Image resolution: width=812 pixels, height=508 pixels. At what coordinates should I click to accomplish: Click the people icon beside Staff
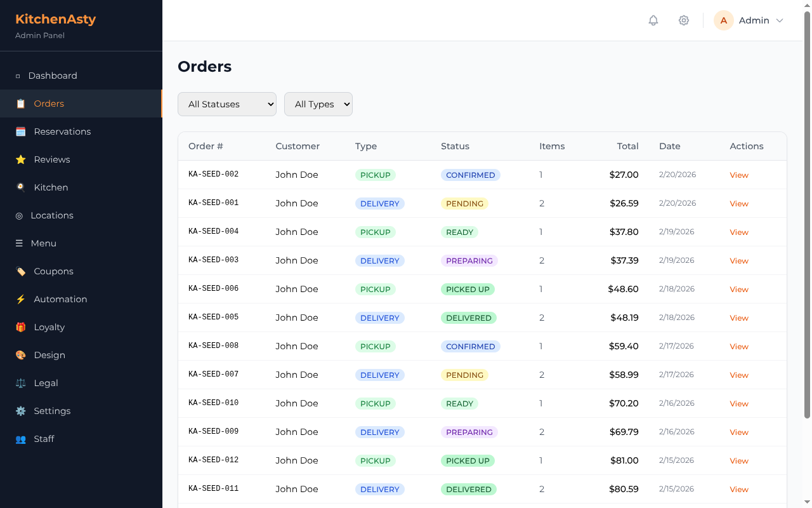[21, 439]
